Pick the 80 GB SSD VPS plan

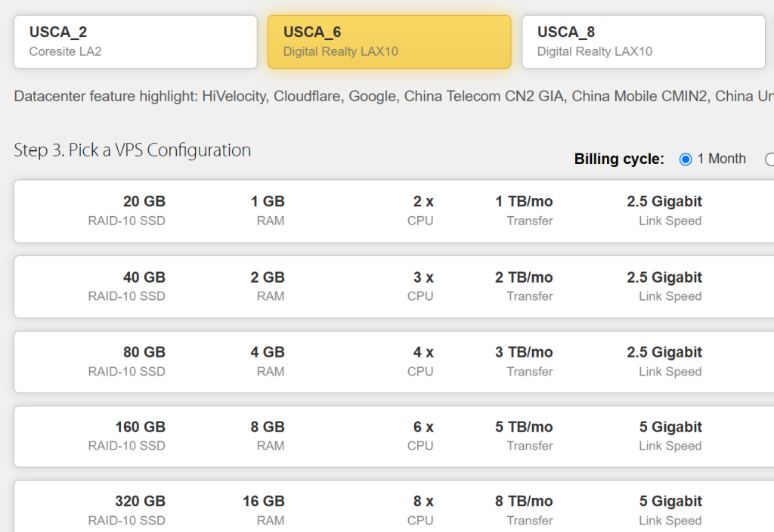click(x=393, y=361)
